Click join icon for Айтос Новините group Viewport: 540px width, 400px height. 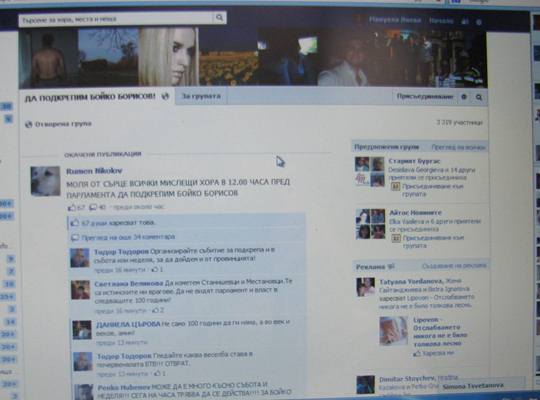(x=396, y=238)
